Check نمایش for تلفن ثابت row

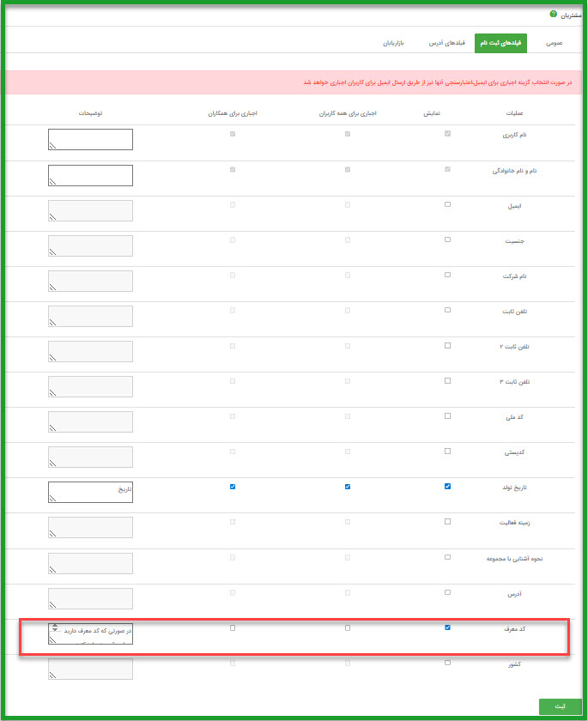click(x=447, y=310)
